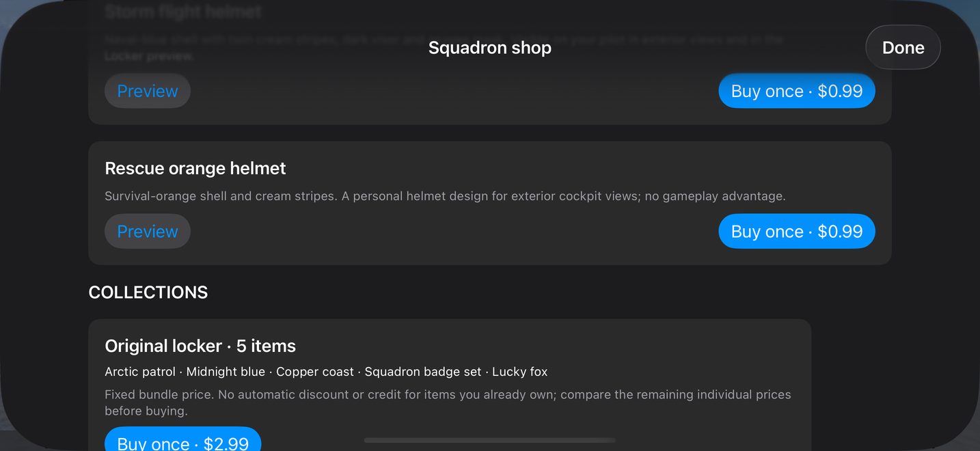Tap the Survival-orange shell description text
This screenshot has width=980, height=451.
[x=445, y=196]
